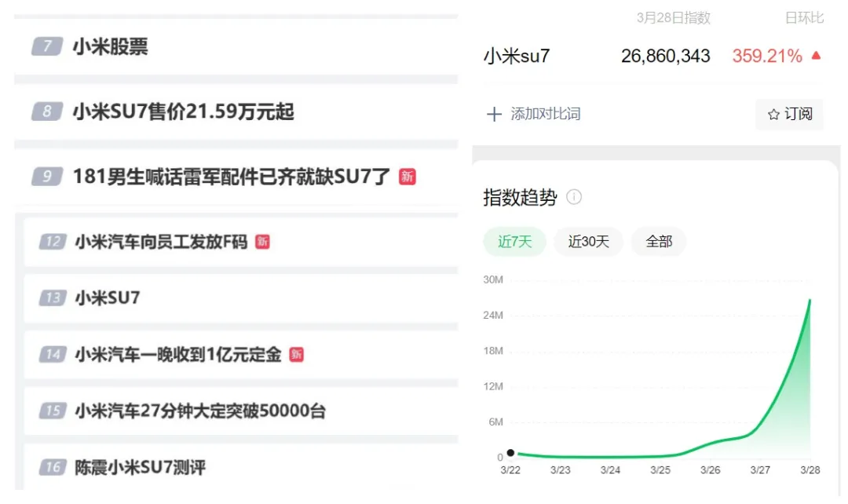Click the 3/25 x-axis label
The image size is (848, 504).
(x=660, y=470)
